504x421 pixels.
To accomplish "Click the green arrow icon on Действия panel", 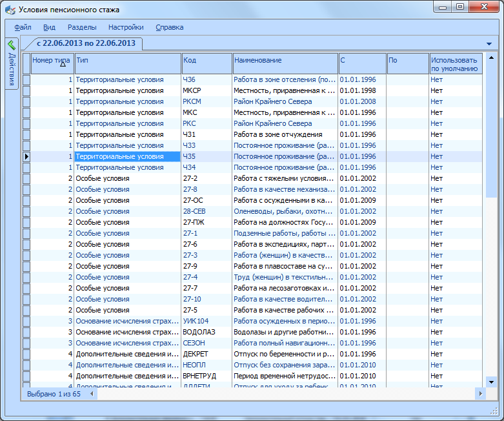I will (12, 45).
